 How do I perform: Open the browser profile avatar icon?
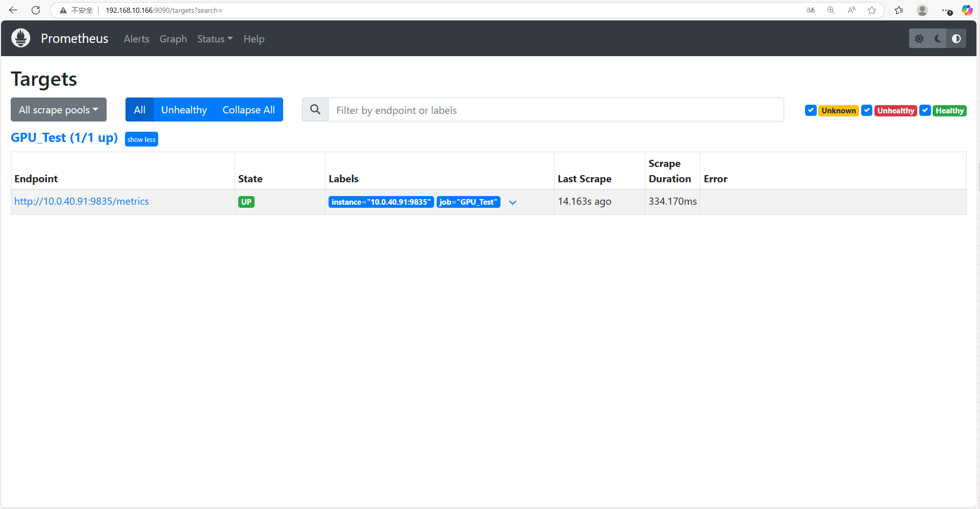tap(922, 10)
